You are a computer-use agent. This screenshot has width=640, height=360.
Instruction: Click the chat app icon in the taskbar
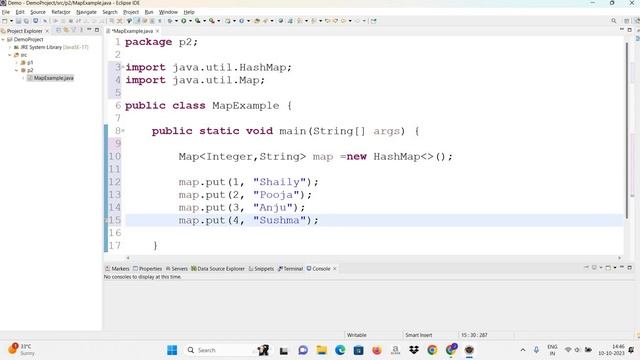tap(303, 350)
